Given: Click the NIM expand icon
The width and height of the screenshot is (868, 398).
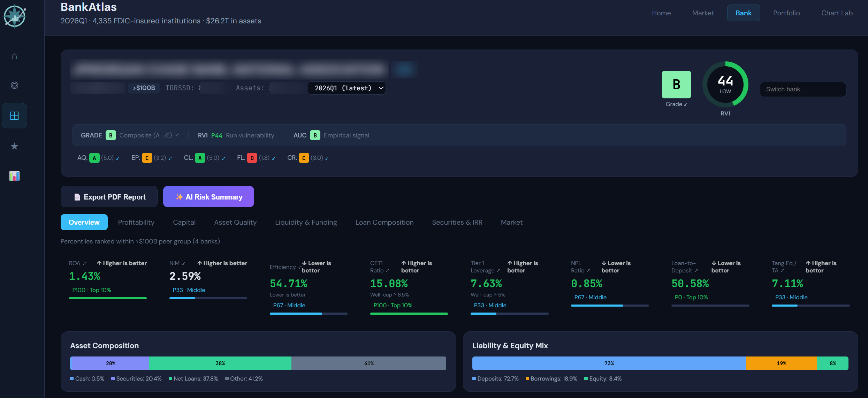Looking at the screenshot, I should 184,263.
